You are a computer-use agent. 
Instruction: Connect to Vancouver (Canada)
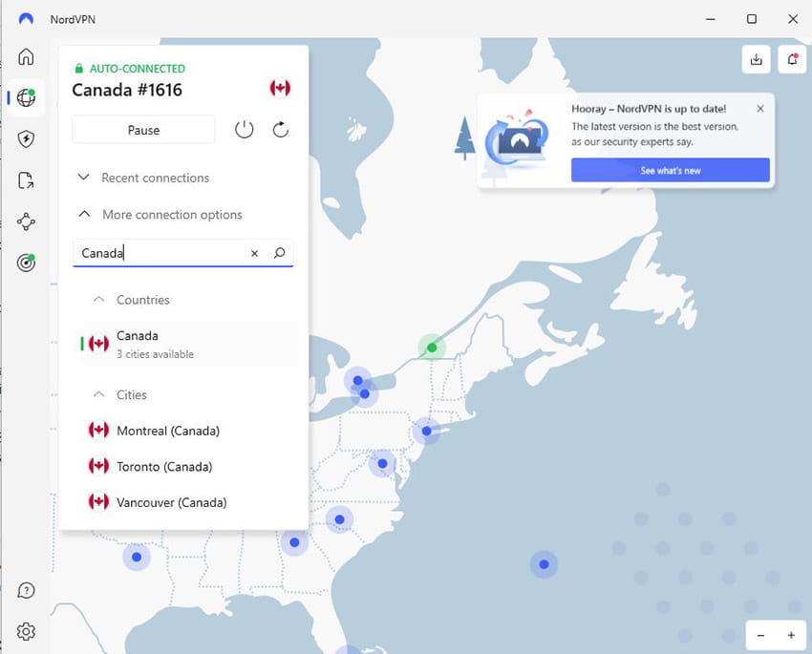click(x=185, y=502)
